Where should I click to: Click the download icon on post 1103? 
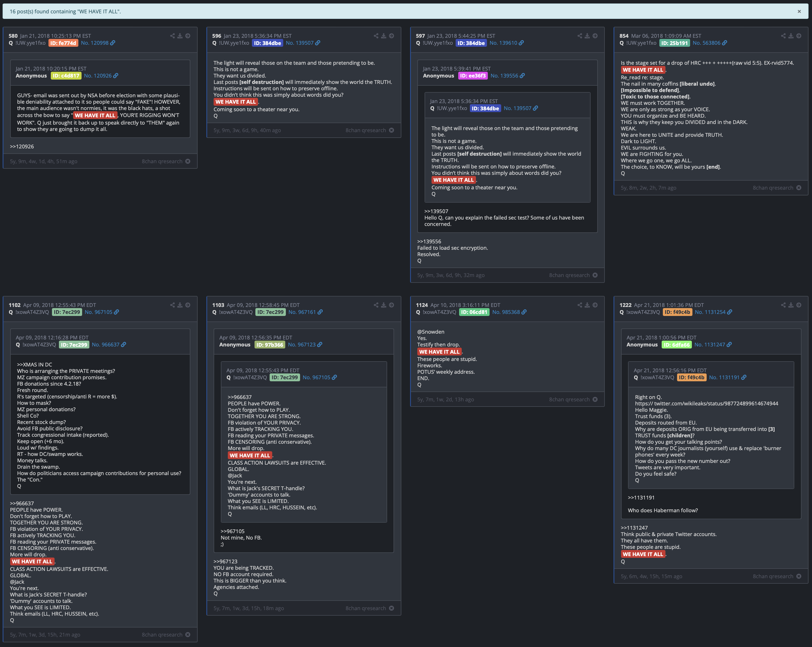point(384,305)
